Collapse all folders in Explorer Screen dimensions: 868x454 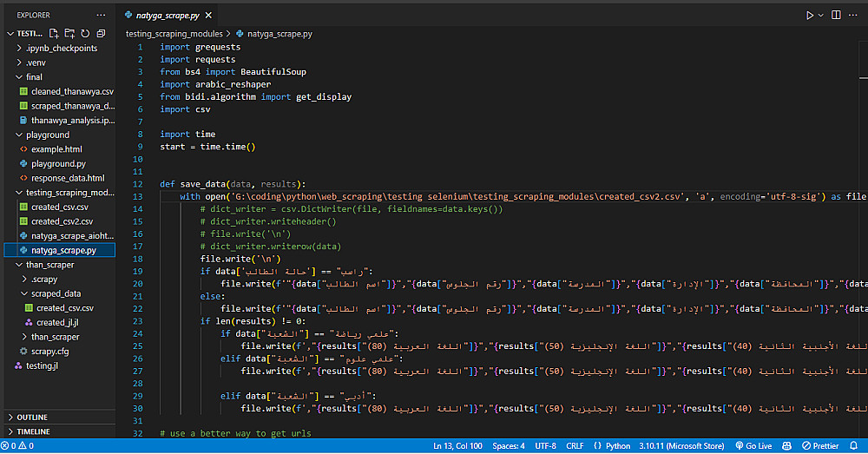[x=102, y=33]
